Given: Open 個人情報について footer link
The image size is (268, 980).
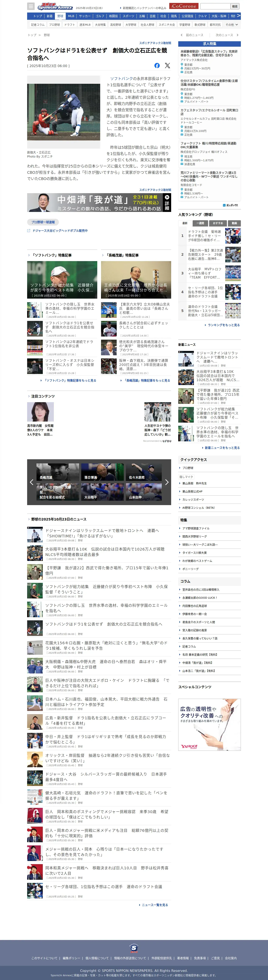Looking at the screenshot, I should tap(97, 958).
